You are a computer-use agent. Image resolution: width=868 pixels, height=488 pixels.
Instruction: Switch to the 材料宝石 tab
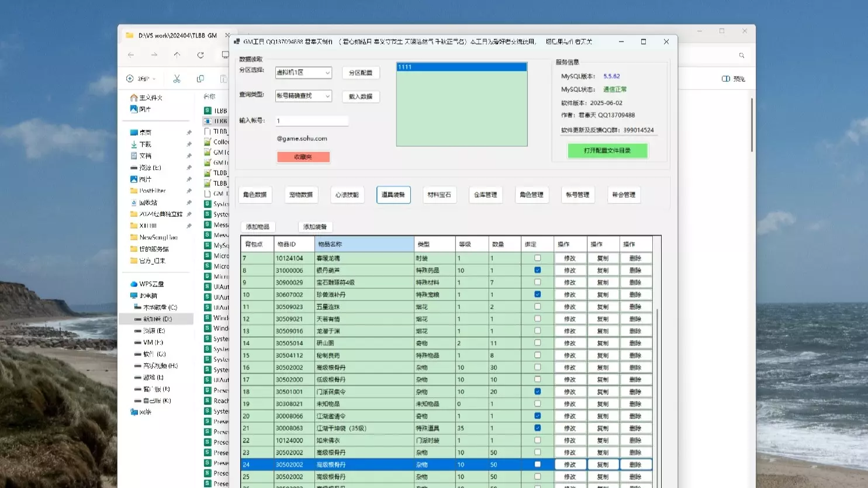tap(439, 195)
